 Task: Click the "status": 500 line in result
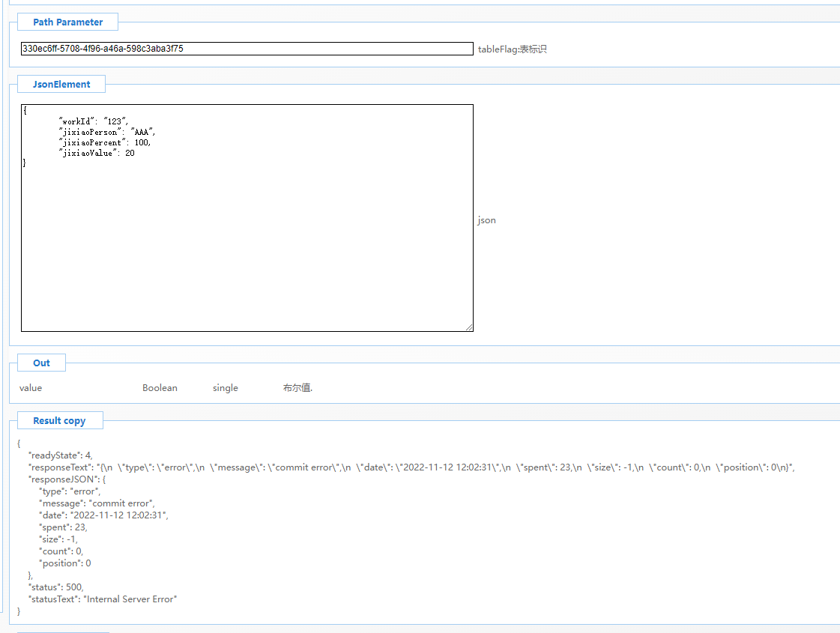(56, 587)
